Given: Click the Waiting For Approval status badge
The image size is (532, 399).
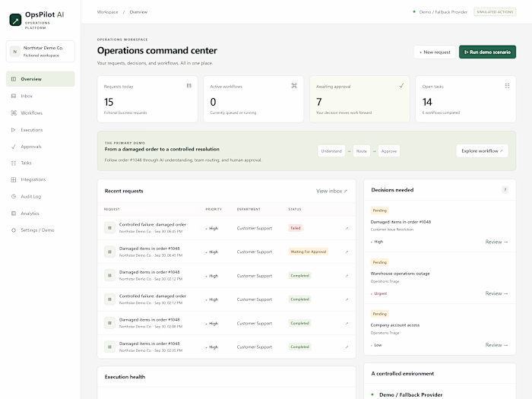Looking at the screenshot, I should [x=308, y=252].
